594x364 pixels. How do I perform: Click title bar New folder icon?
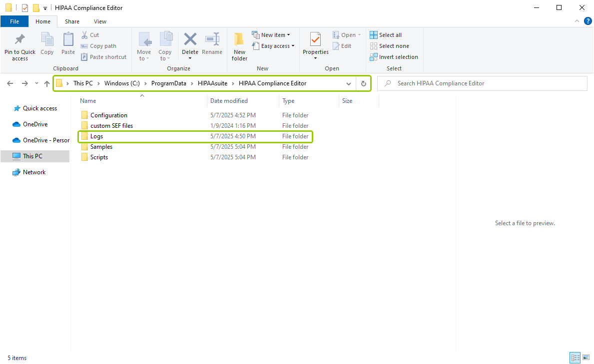coord(36,7)
